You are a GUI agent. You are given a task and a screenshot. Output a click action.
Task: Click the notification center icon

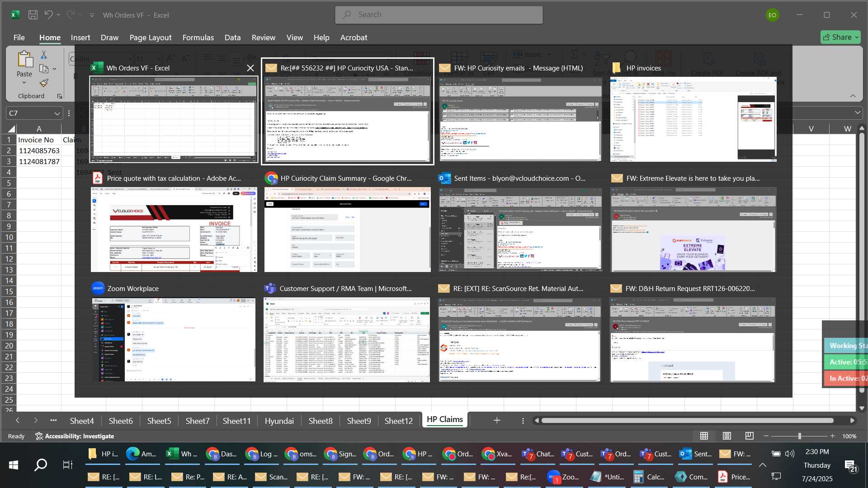(x=850, y=466)
